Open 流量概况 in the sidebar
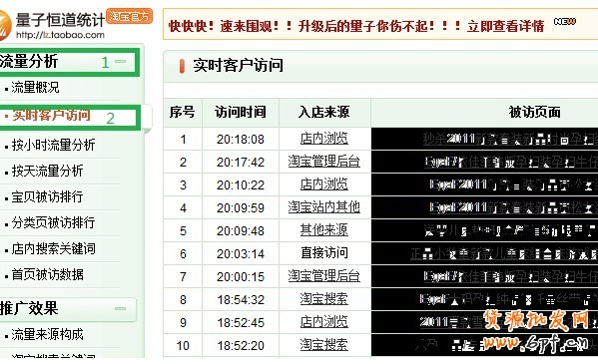The height and width of the screenshot is (364, 598). (36, 88)
